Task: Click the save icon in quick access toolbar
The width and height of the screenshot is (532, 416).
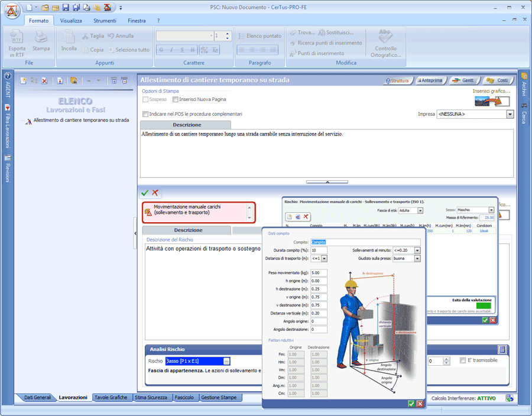Action: (66, 8)
